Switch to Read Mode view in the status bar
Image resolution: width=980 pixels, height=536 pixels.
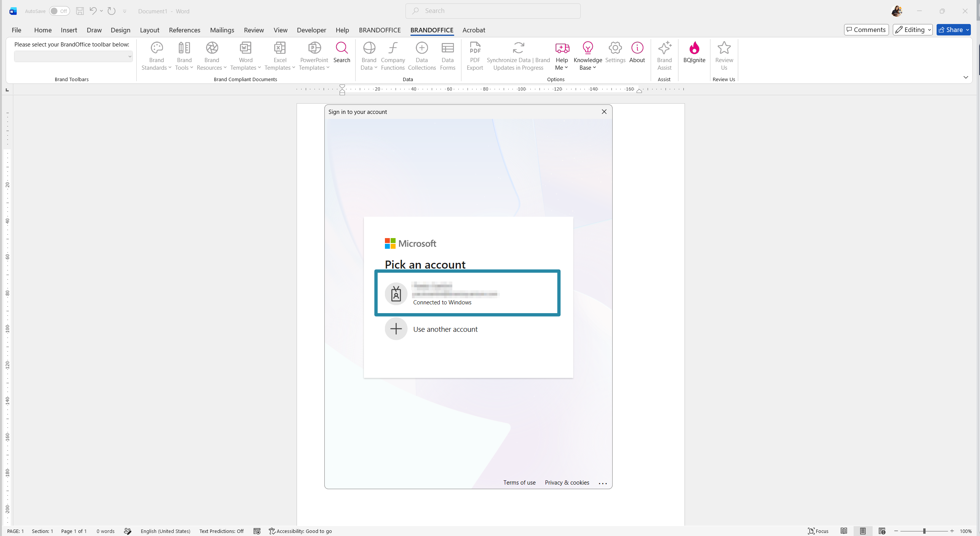(x=844, y=531)
